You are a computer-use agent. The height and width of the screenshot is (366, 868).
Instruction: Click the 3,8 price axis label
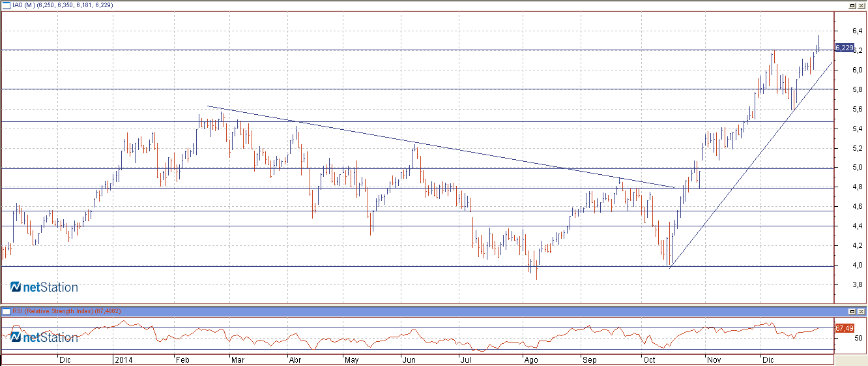tap(858, 285)
